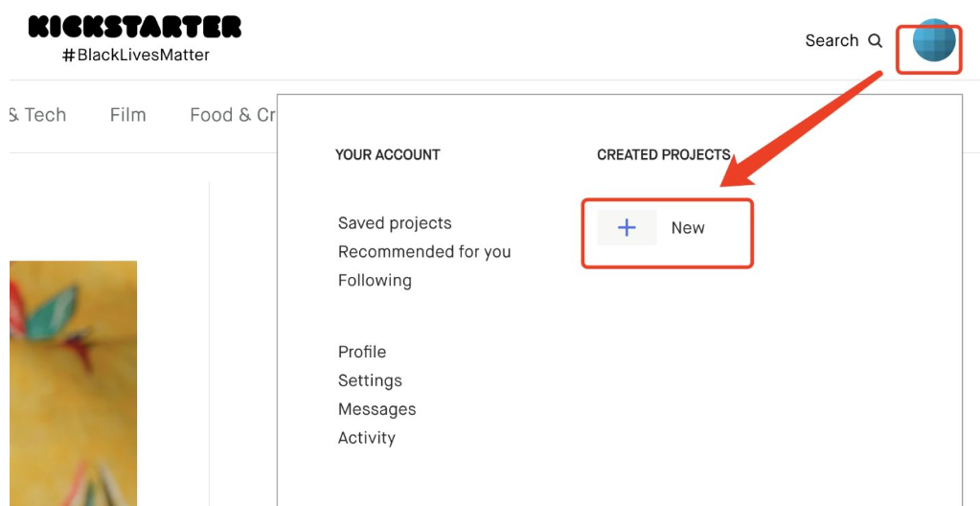Open Saved projects

tap(395, 223)
